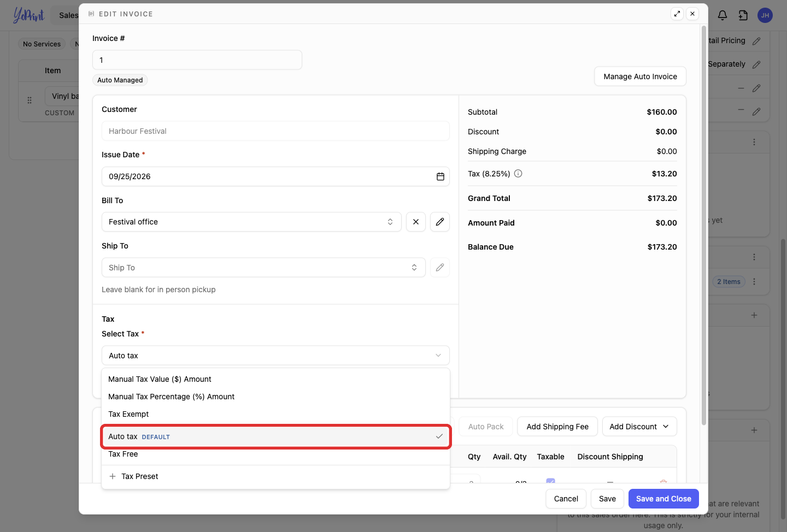Edit the Separately setting in background page
Viewport: 787px width, 532px height.
pos(756,64)
